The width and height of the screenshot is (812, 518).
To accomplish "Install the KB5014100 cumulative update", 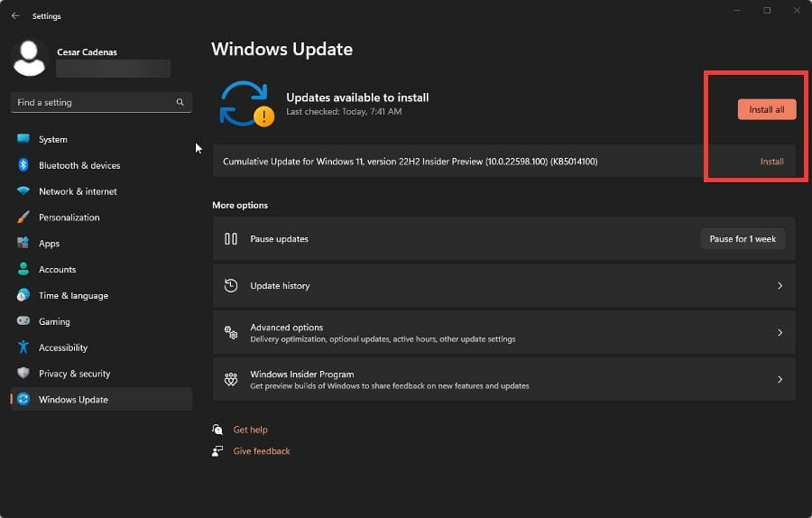I will [771, 162].
